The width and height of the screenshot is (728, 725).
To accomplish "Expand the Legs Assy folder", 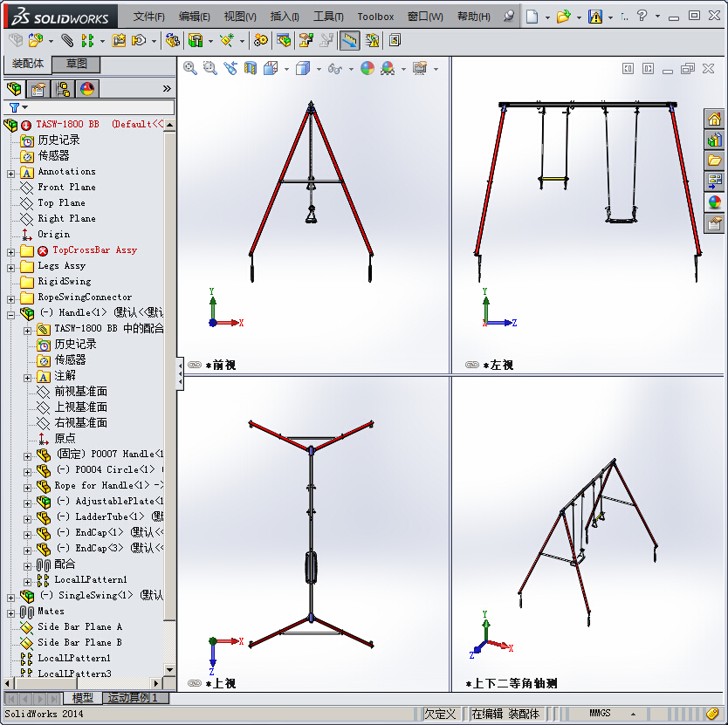I will tap(11, 269).
